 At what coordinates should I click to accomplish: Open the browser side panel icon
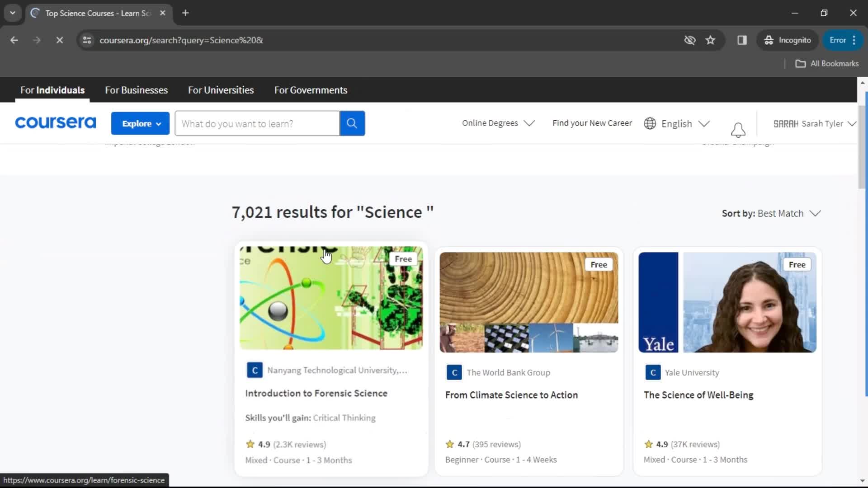tap(742, 40)
